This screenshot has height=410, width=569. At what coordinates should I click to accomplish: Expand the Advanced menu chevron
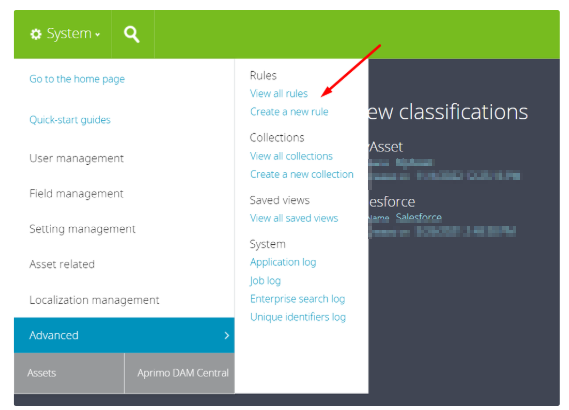tap(227, 335)
